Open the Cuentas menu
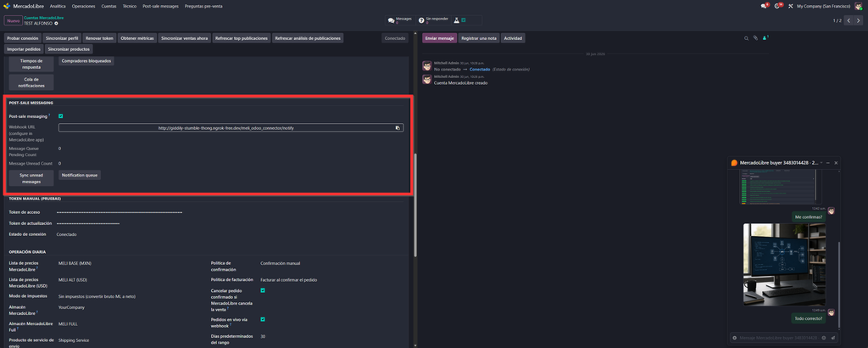 [109, 6]
